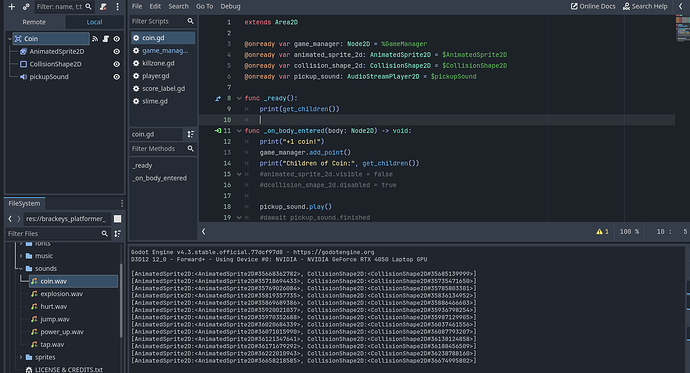Click the warning indicator in the status bar
Viewport: 690px width, 373px height.
click(x=602, y=231)
